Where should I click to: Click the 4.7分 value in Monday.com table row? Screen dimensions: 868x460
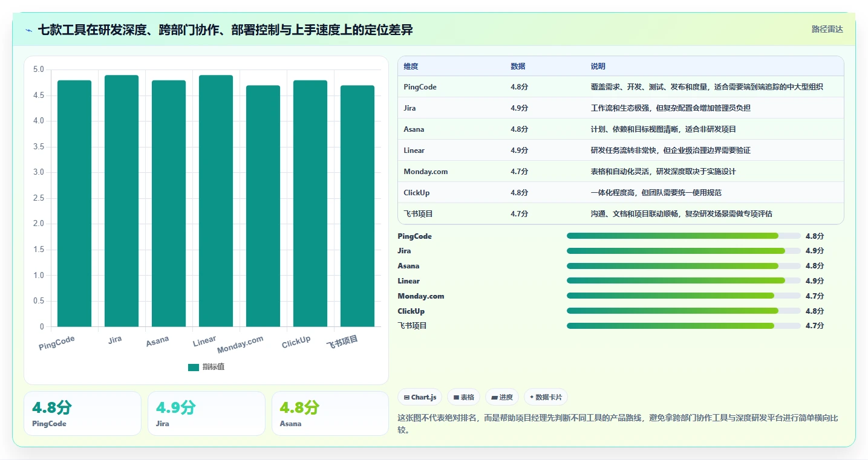click(x=519, y=172)
